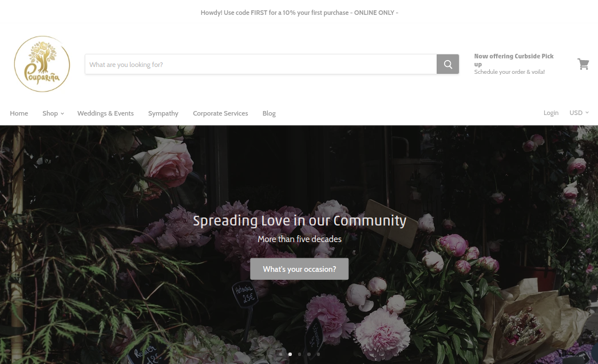Click the Login link
This screenshot has height=364, width=598.
click(551, 113)
